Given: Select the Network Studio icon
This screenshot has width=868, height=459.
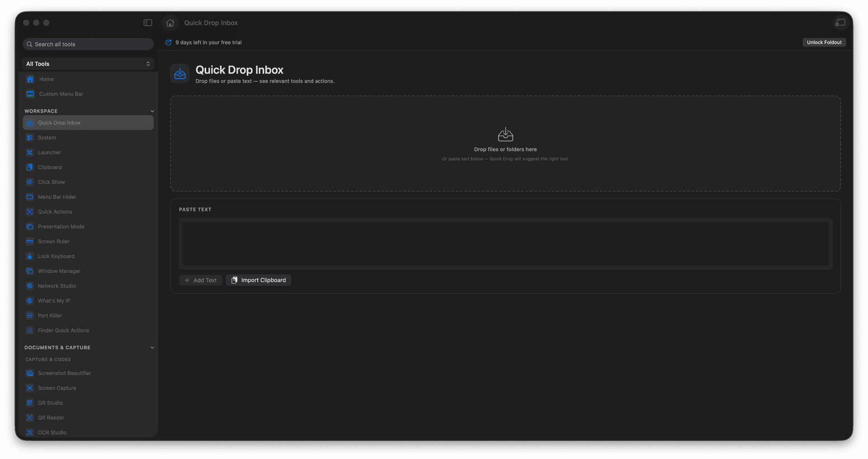Looking at the screenshot, I should pos(30,286).
